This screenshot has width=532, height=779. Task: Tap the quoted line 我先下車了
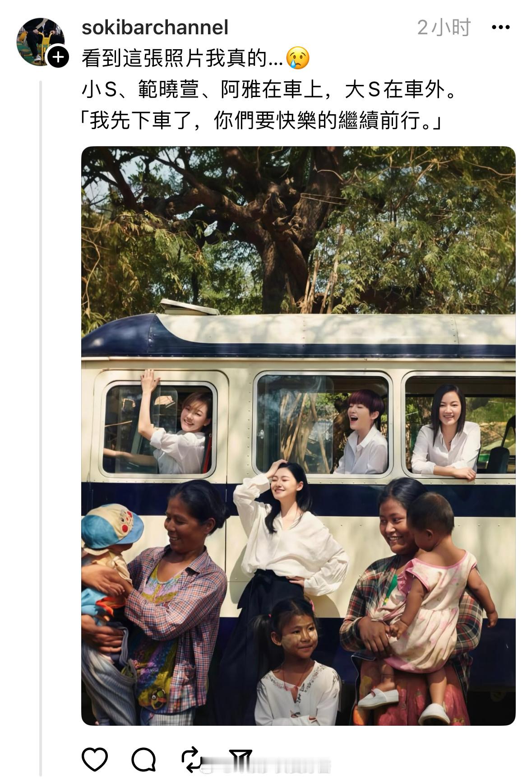click(x=262, y=121)
